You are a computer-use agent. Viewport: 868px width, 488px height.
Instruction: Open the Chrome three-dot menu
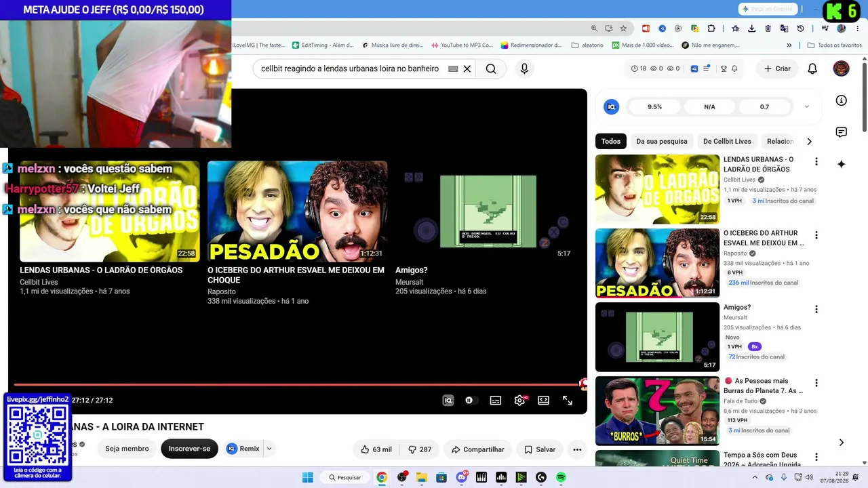857,28
